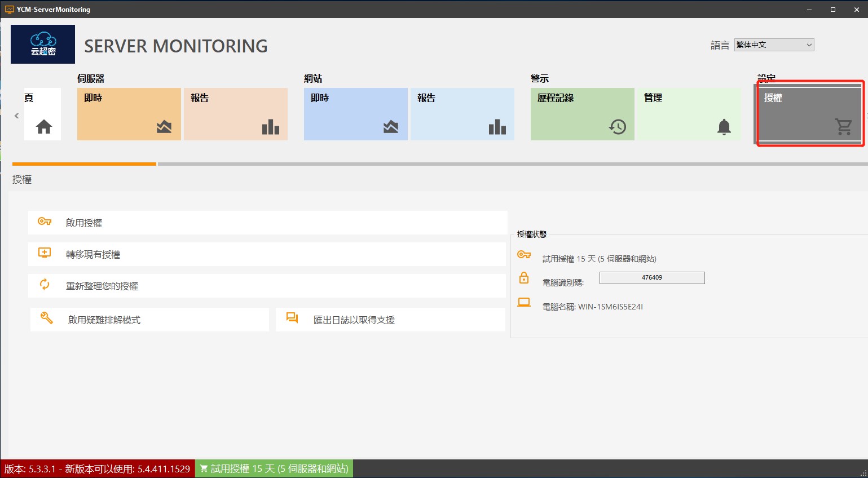The height and width of the screenshot is (478, 868).
Task: Click the key icon beside 啟用授權
Action: [x=45, y=222]
